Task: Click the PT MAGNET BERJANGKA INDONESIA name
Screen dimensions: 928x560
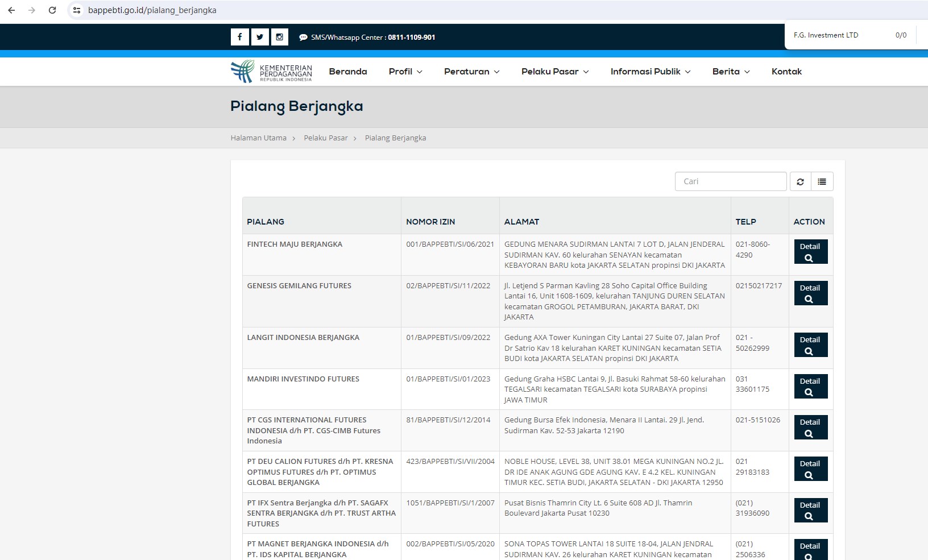Action: (x=318, y=549)
